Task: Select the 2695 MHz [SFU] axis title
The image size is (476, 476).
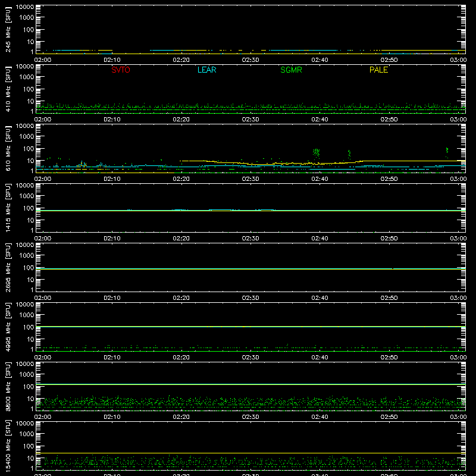Action: (8, 268)
